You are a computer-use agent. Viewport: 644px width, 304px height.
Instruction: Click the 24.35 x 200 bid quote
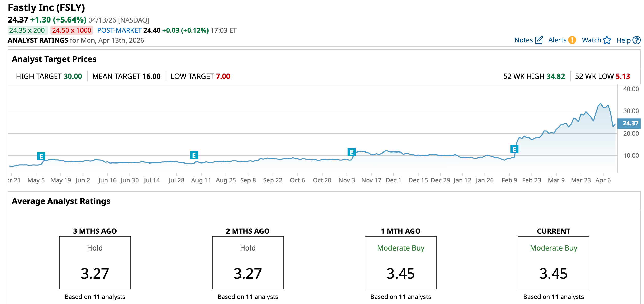[27, 30]
